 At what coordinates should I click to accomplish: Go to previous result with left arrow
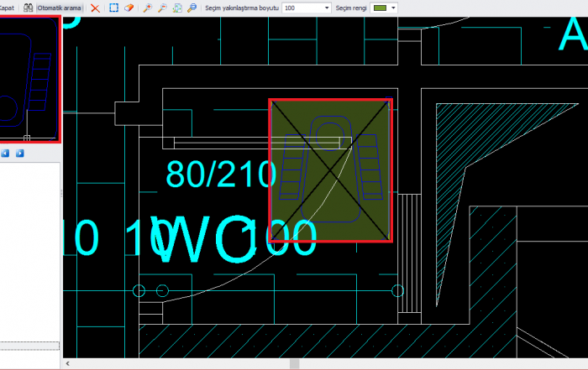tap(5, 154)
